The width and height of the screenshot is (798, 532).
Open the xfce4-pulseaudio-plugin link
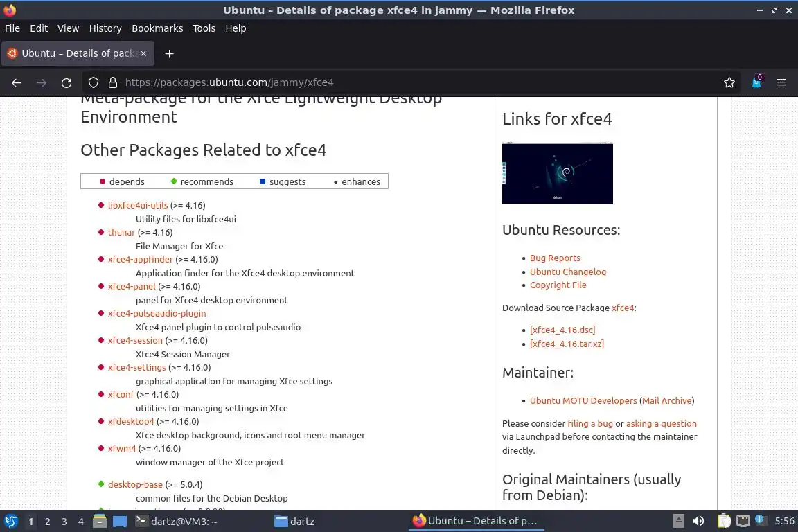[x=157, y=313]
